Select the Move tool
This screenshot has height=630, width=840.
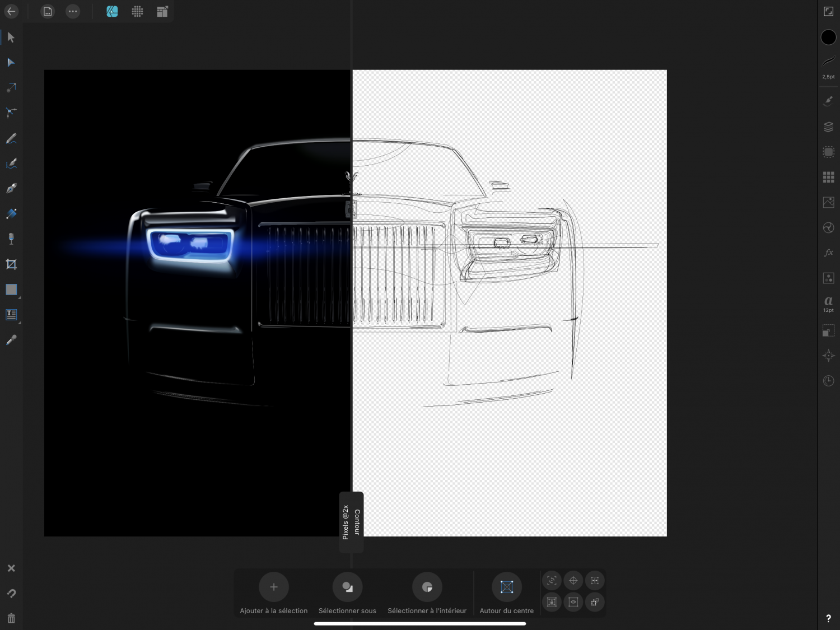(11, 37)
